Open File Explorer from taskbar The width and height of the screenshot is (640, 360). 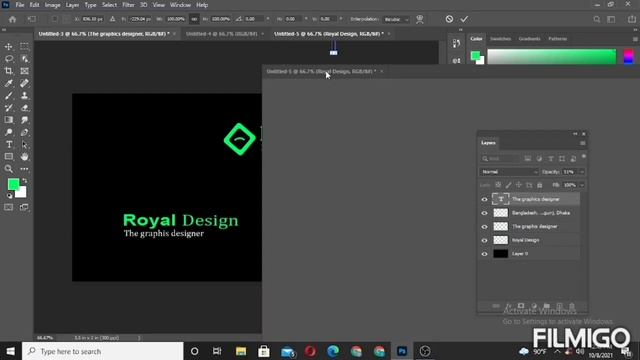point(241,351)
